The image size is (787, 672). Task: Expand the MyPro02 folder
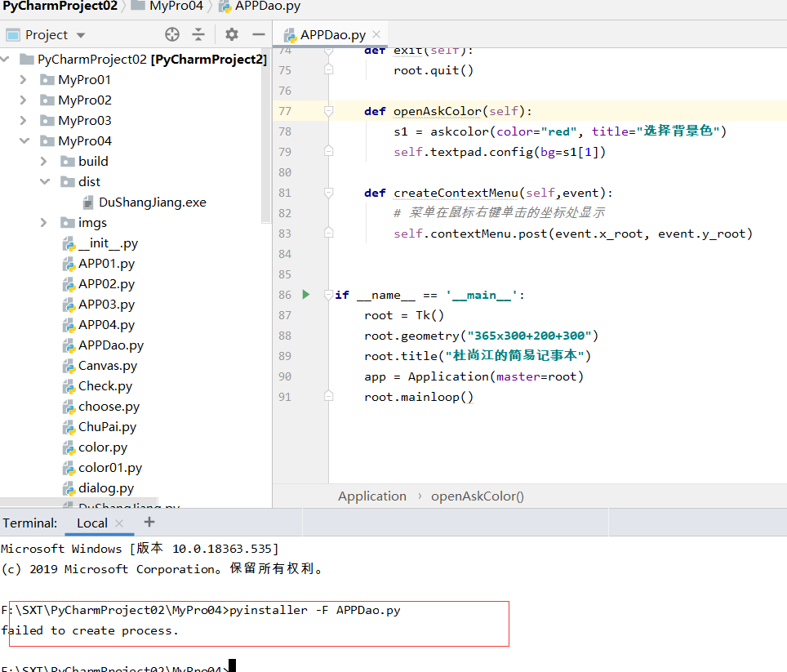[23, 100]
